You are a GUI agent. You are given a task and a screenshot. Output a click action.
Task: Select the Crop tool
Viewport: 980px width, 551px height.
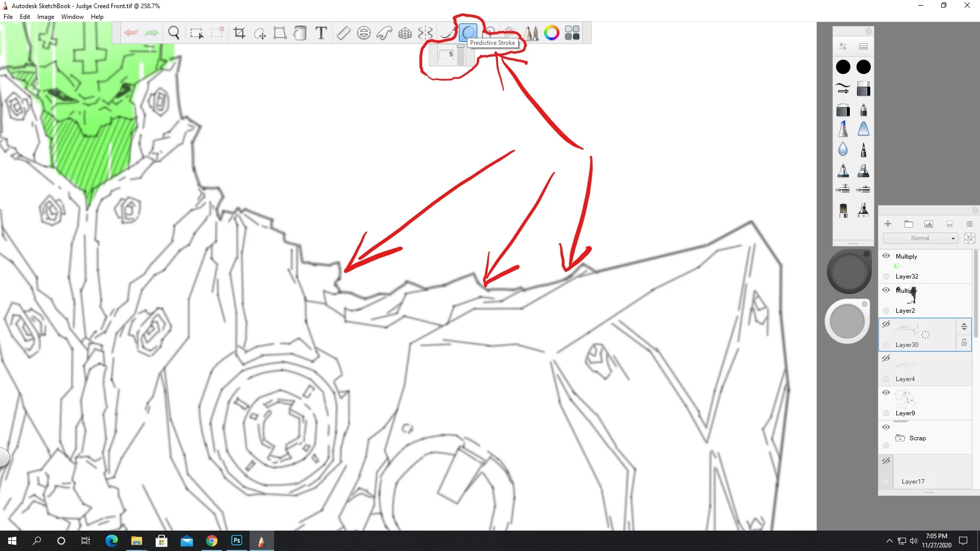pos(239,33)
